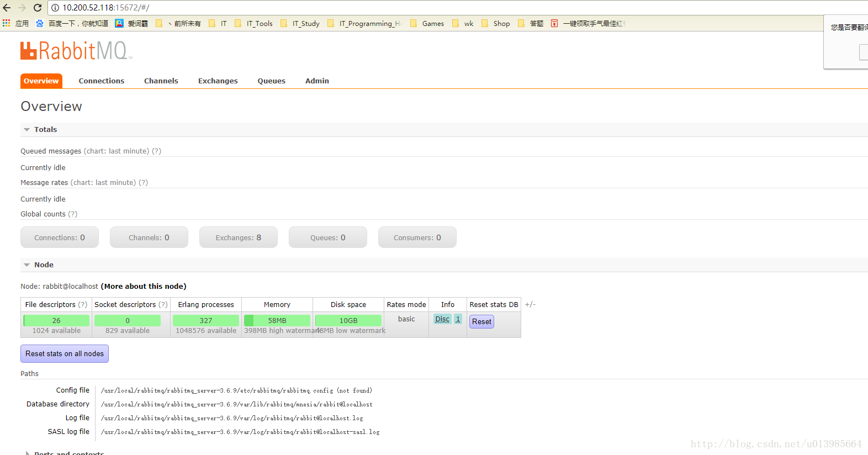Switch to the Exchanges tab
868x455 pixels.
point(218,81)
